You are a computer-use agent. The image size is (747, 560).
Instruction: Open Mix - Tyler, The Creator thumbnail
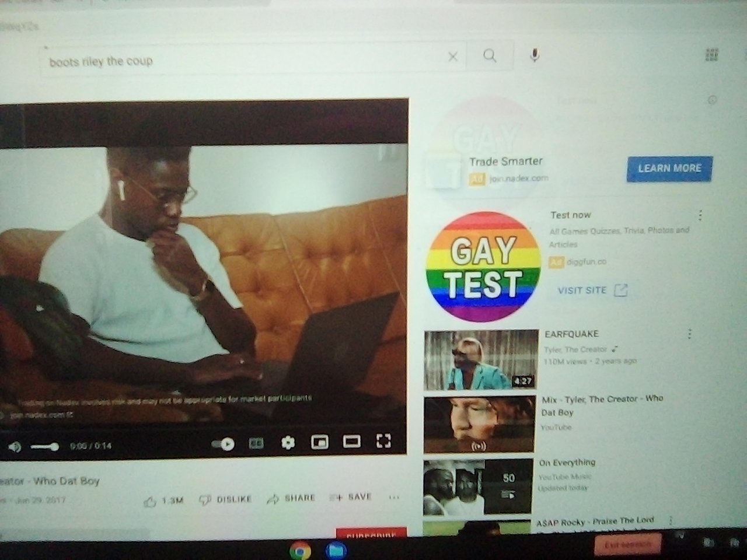[479, 424]
